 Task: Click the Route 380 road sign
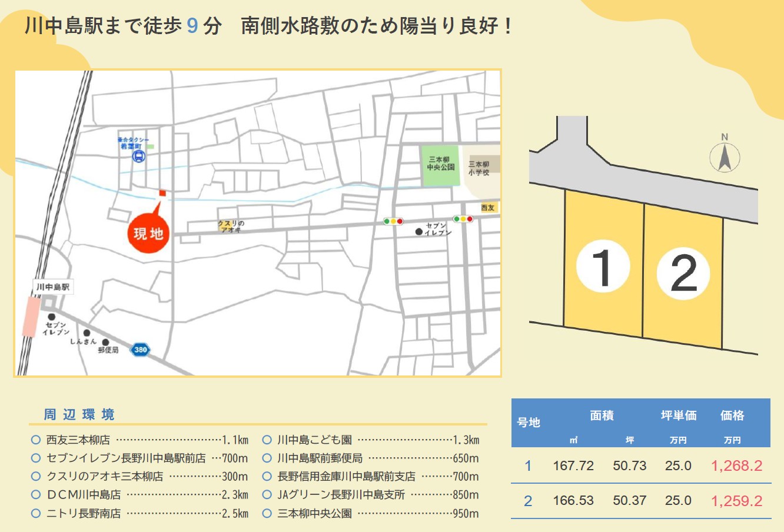140,350
